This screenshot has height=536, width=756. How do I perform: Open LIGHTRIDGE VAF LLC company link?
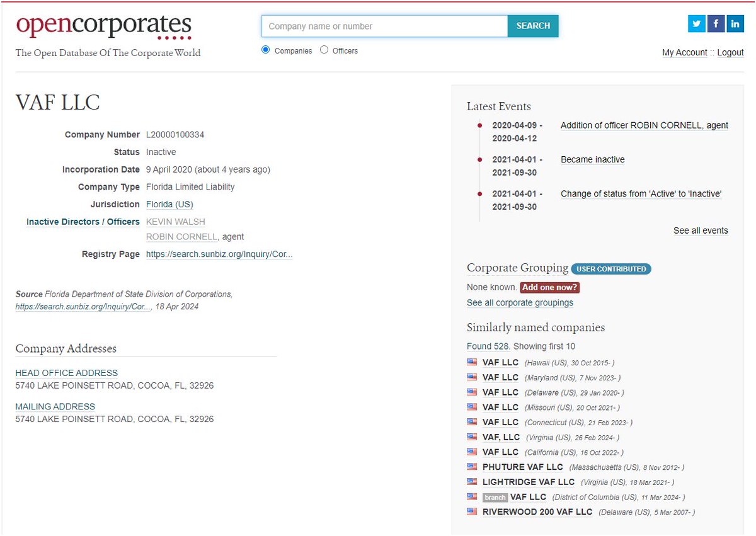pos(529,482)
